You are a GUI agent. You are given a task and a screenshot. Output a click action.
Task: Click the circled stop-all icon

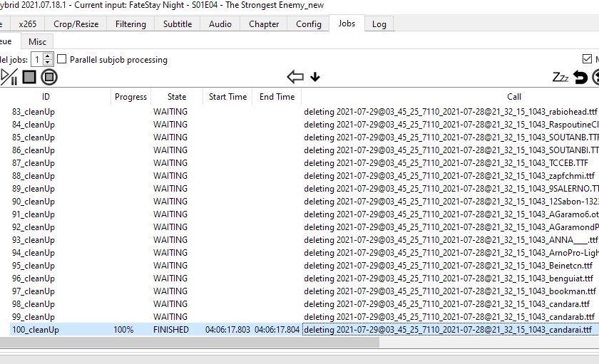[x=49, y=77]
